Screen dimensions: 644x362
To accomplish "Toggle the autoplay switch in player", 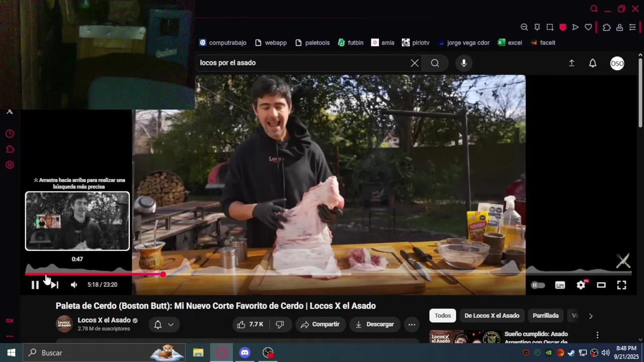I will click(x=538, y=285).
